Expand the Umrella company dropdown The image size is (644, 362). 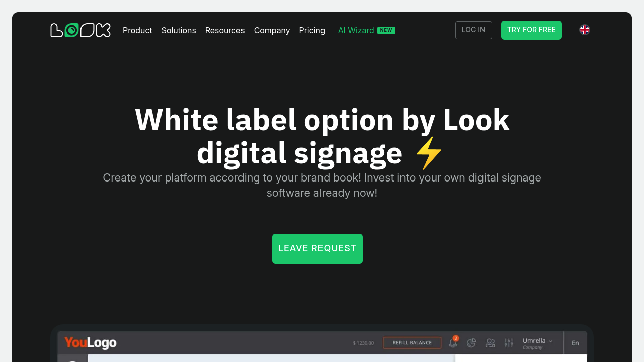(537, 343)
